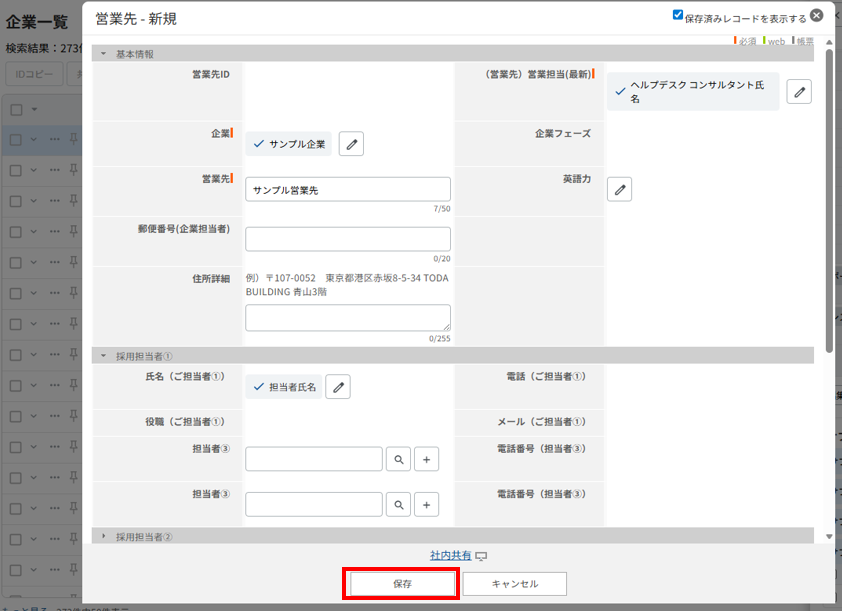
Task: Click pencil icon beside 担当者氏名
Action: pyautogui.click(x=338, y=387)
